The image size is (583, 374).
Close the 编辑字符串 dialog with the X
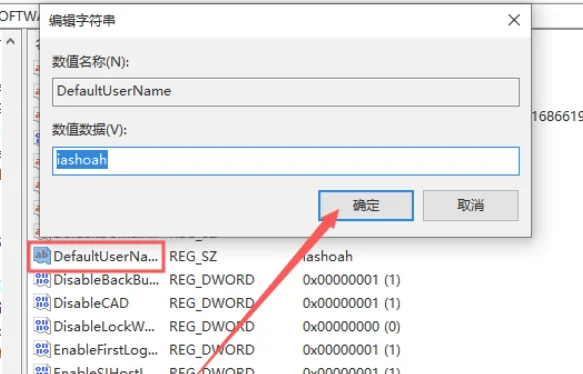point(514,20)
